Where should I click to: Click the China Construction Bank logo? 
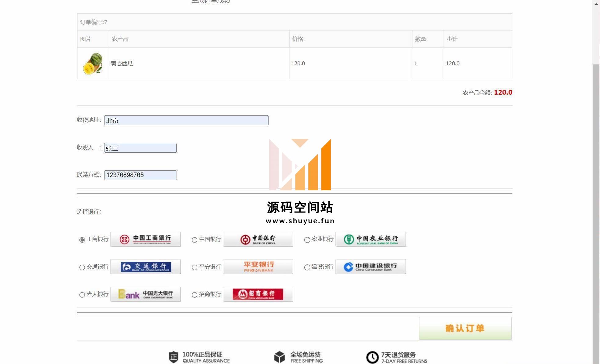371,267
